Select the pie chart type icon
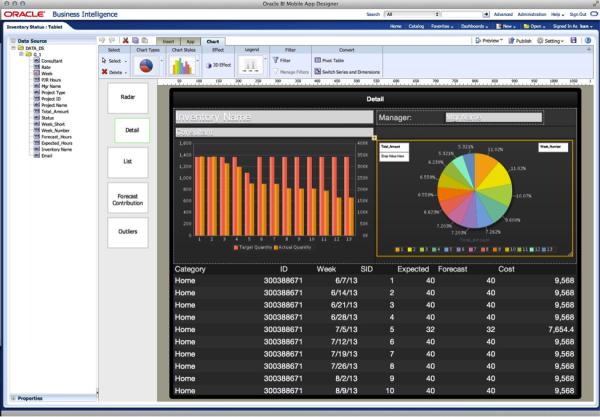Image resolution: width=600 pixels, height=417 pixels. (146, 66)
